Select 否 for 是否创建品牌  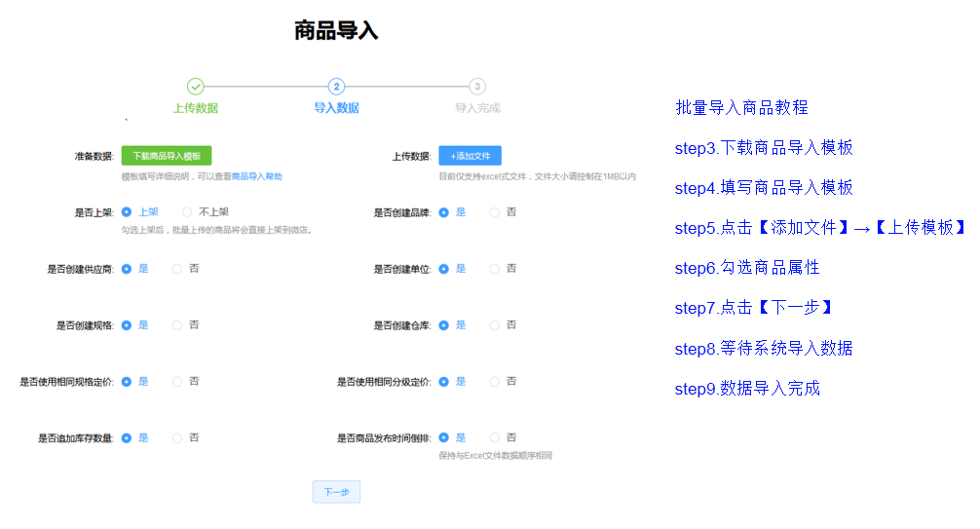(494, 212)
